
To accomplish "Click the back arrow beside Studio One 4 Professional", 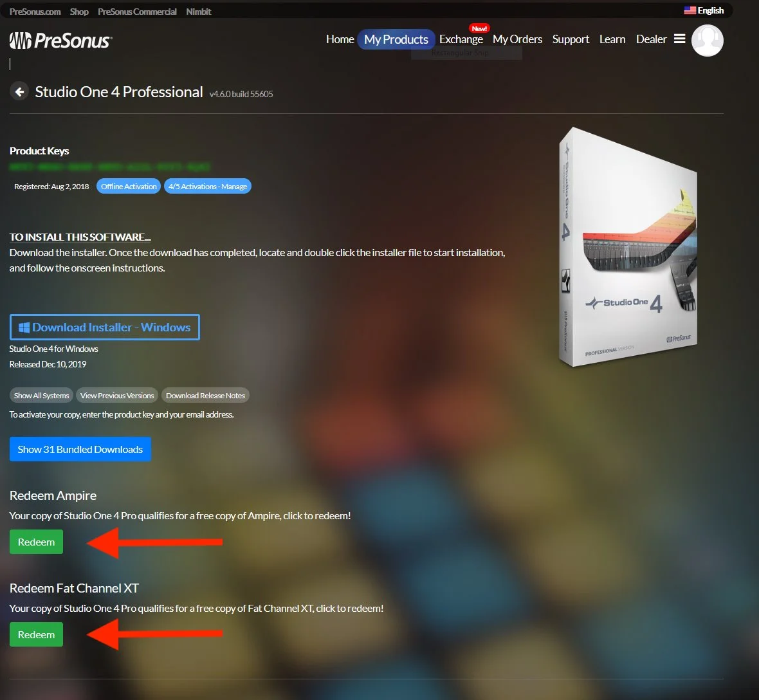I will tap(19, 91).
